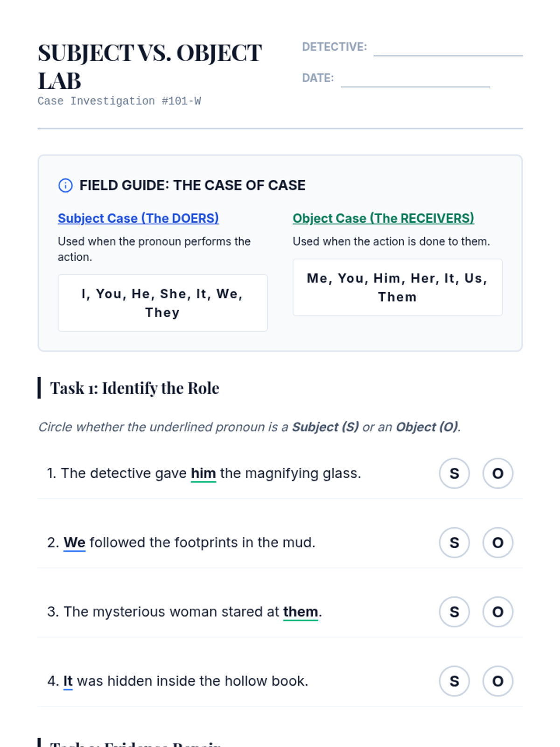
Task: Click the underlined pronoun 'We'
Action: pos(74,543)
